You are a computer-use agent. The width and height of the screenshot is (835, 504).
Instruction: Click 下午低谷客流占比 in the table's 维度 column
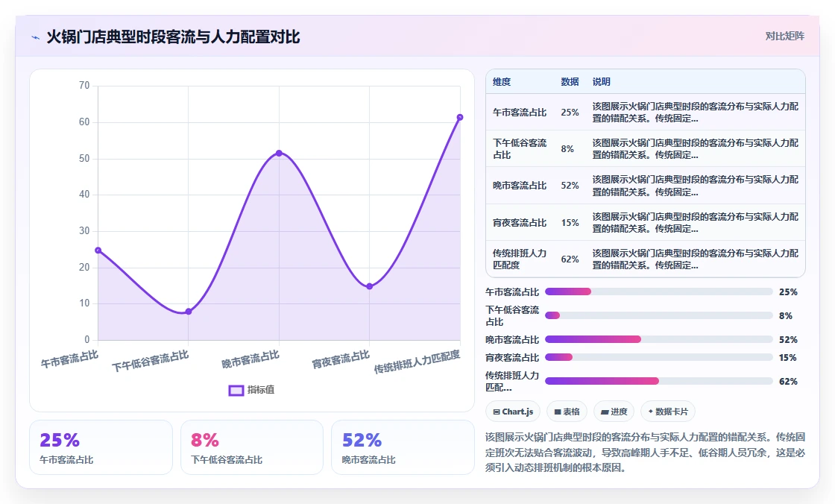pos(519,148)
